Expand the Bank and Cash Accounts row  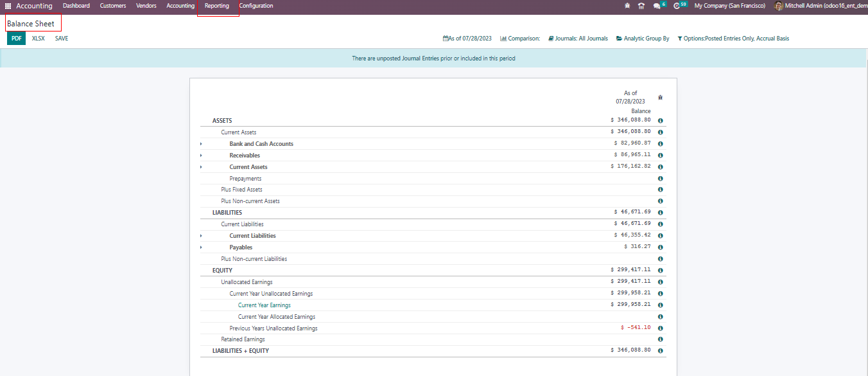(x=201, y=144)
